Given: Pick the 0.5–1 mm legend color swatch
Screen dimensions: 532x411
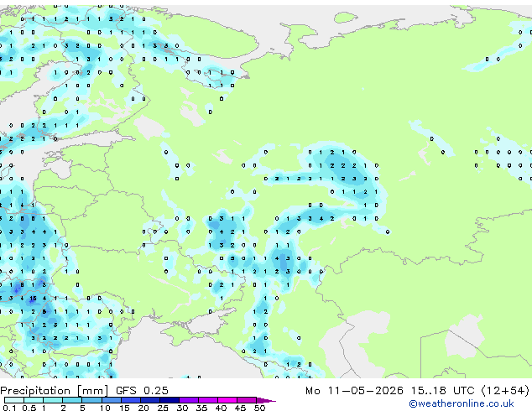Looking at the screenshot, I should pos(34,400).
